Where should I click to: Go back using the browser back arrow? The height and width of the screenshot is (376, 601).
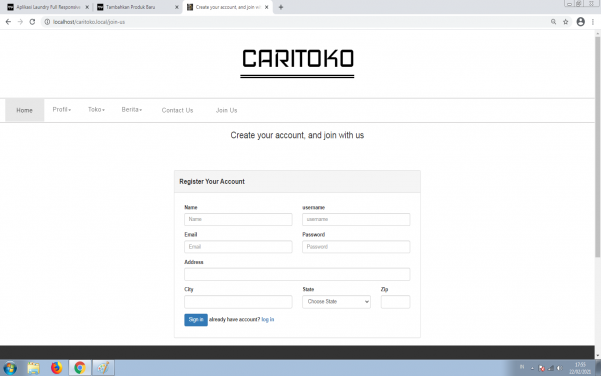click(8, 22)
